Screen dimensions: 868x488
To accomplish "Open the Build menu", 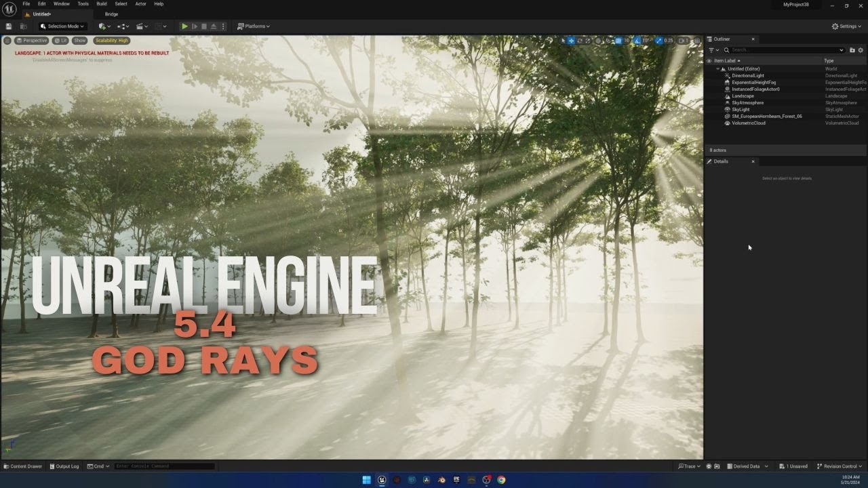I will [102, 4].
